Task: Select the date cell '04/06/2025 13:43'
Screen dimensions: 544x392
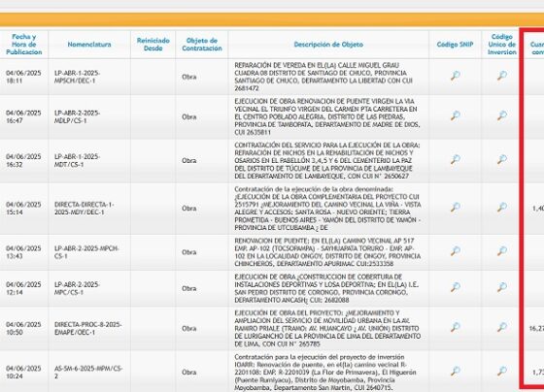Action: (23, 252)
